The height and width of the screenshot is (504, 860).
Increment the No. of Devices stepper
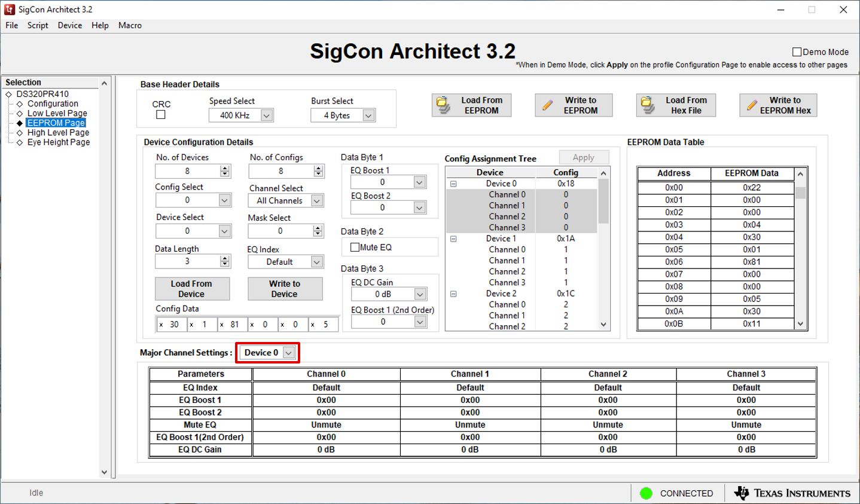(x=225, y=168)
